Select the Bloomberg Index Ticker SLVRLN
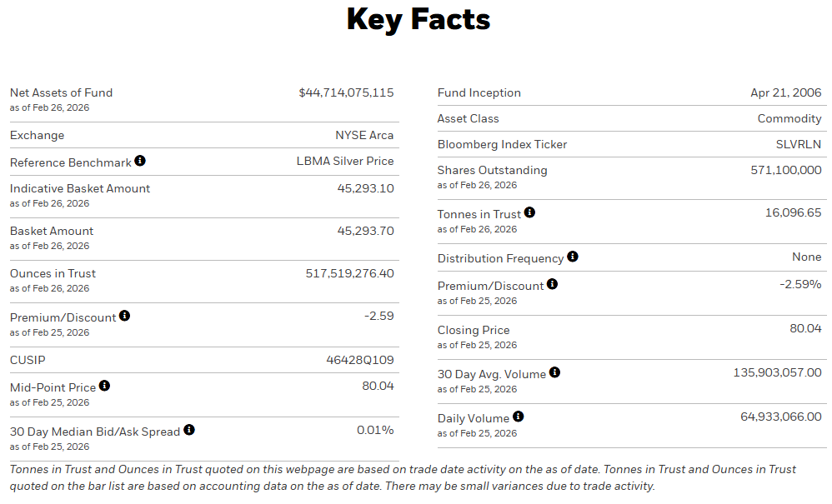 click(x=798, y=144)
